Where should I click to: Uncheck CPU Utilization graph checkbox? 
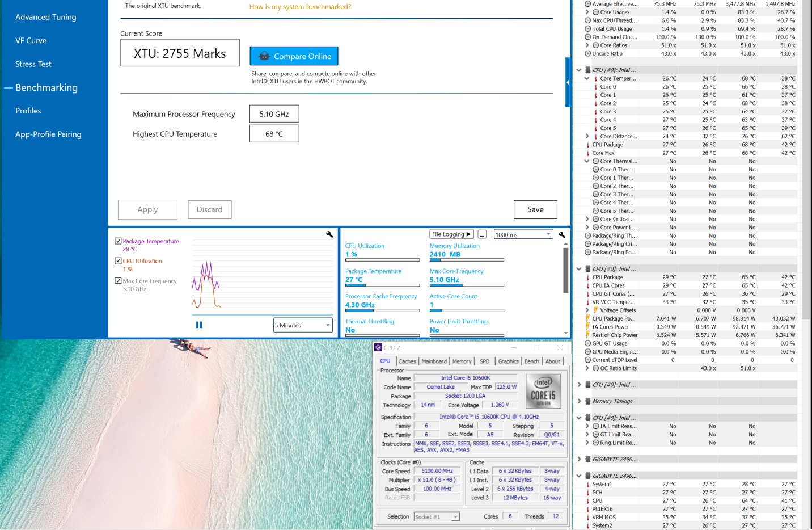coord(118,261)
